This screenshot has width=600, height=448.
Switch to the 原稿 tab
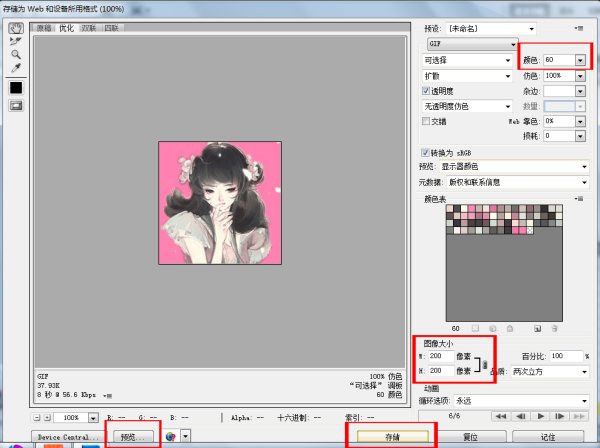click(44, 28)
